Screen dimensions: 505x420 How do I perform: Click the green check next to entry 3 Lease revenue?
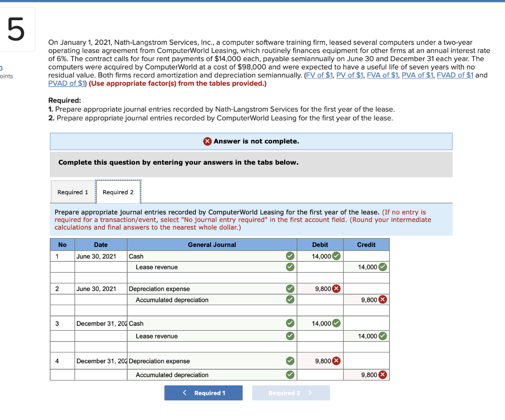tap(290, 336)
